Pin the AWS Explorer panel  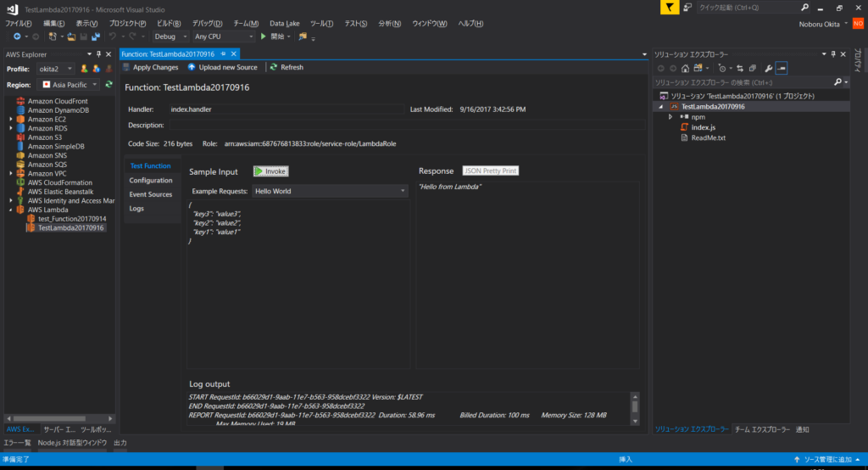99,54
